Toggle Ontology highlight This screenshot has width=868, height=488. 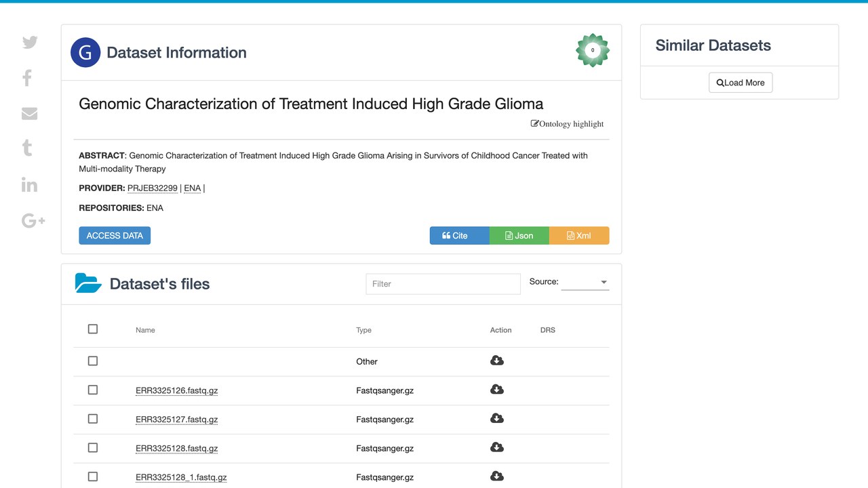coord(567,124)
